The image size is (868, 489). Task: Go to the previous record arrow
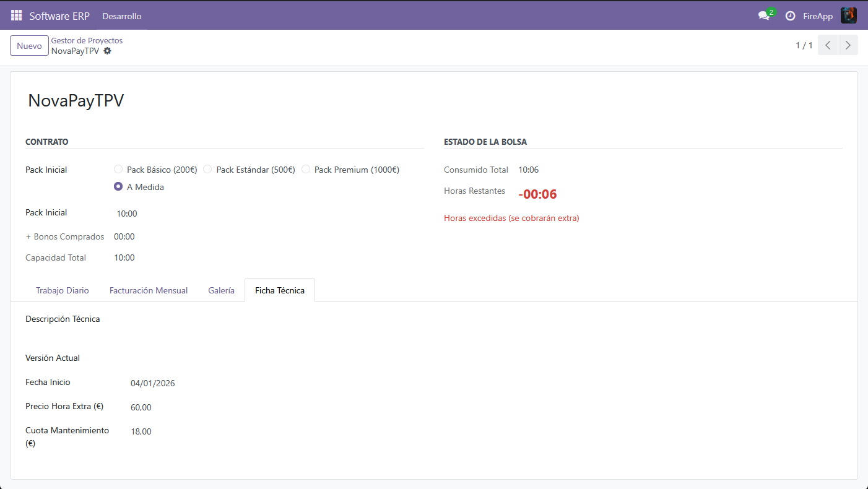[828, 45]
